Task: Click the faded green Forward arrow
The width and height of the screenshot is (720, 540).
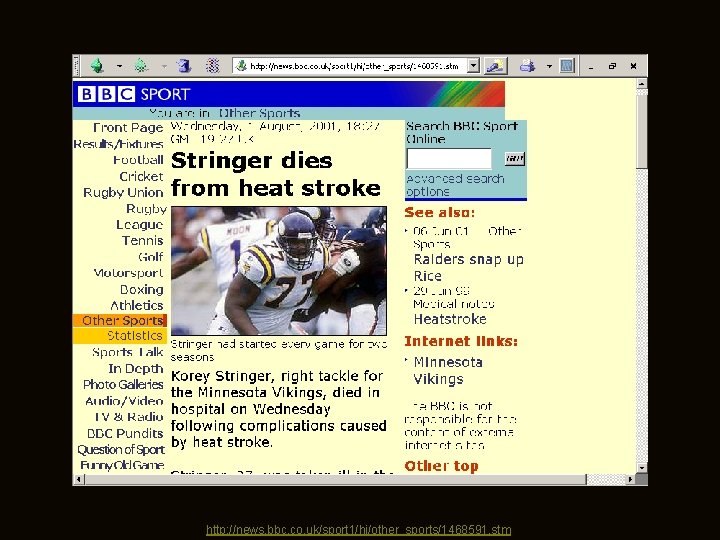Action: coord(141,66)
